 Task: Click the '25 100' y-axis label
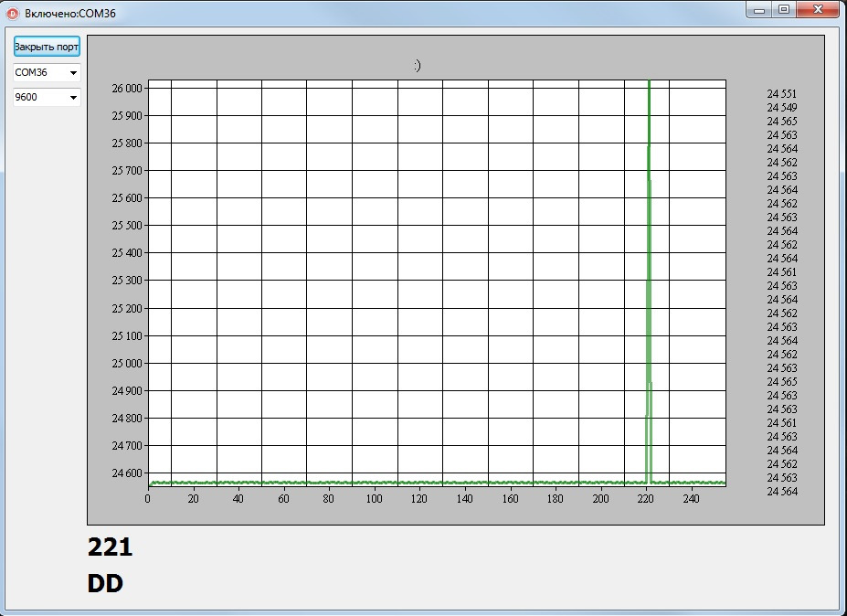(x=127, y=336)
